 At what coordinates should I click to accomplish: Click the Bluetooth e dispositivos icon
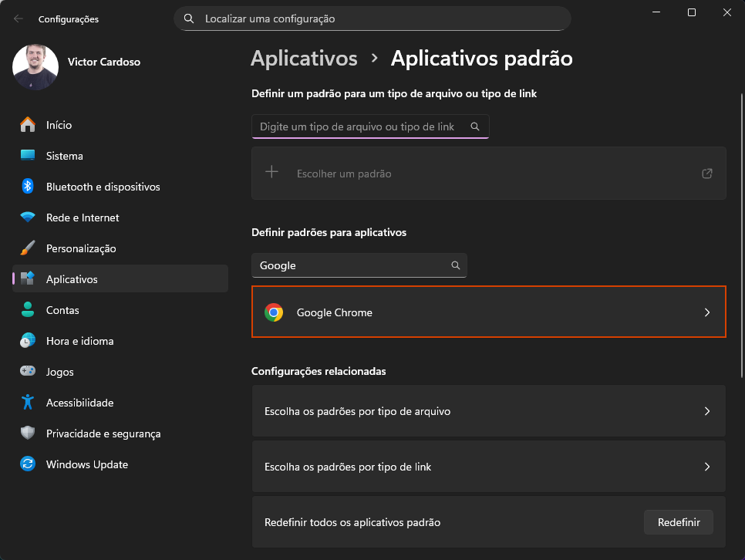pyautogui.click(x=28, y=187)
